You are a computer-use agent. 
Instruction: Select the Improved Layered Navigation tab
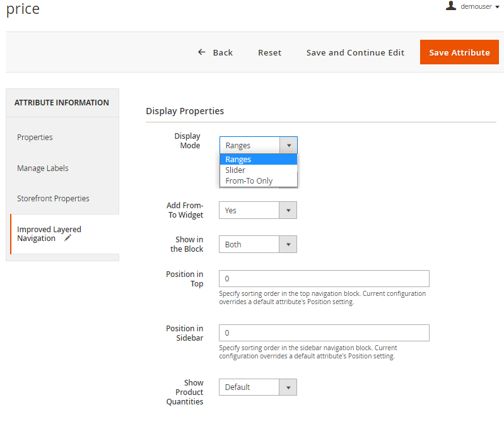click(49, 233)
